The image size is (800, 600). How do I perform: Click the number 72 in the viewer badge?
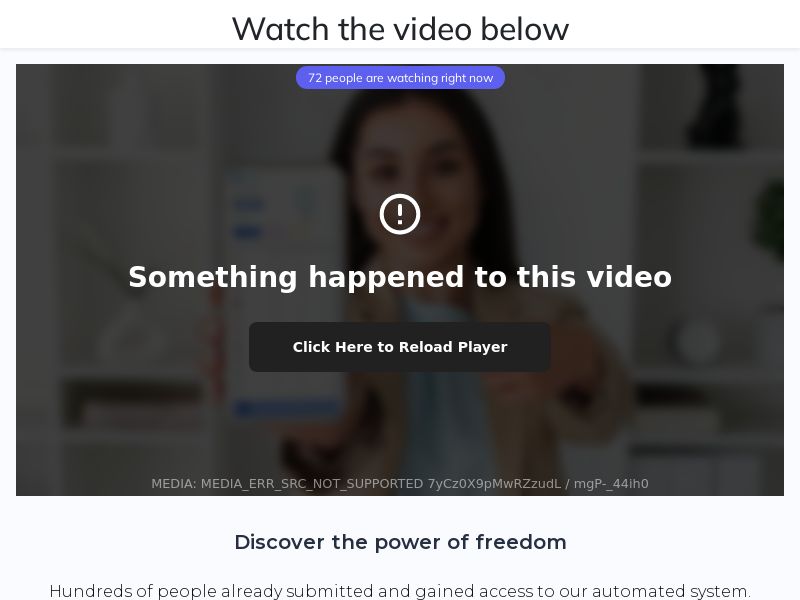(315, 78)
